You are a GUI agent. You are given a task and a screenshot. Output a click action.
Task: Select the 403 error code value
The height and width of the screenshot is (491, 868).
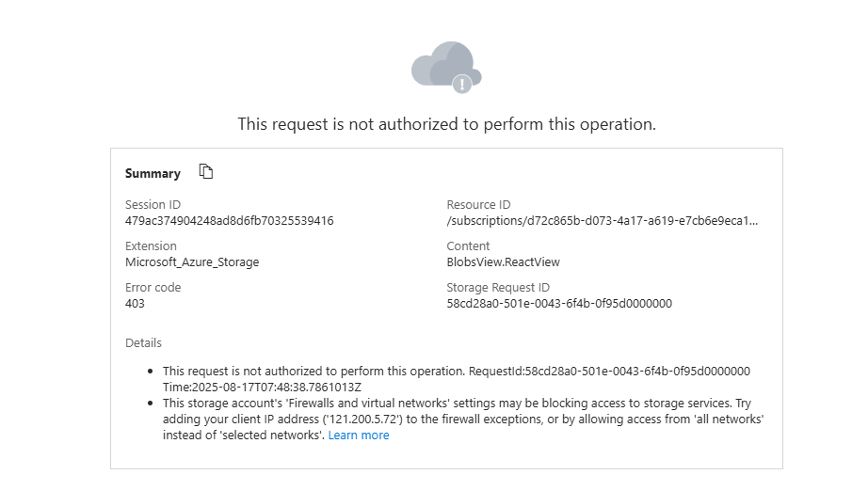pos(136,304)
